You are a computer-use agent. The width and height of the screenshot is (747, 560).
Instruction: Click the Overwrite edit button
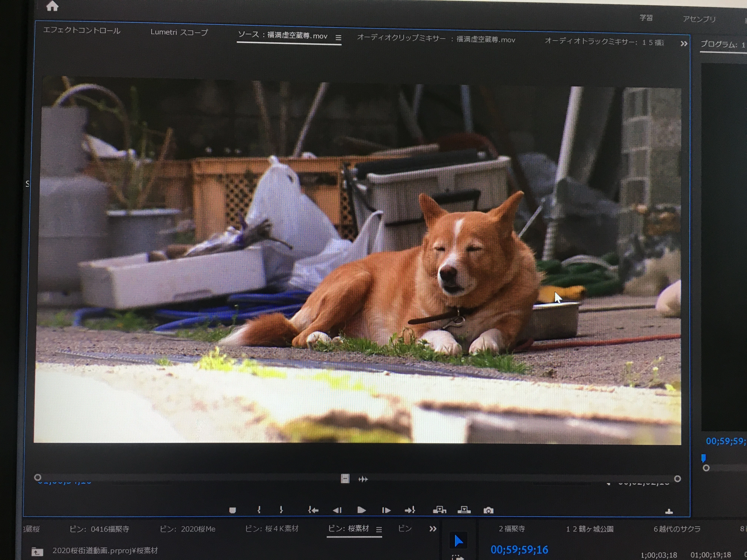(x=464, y=510)
